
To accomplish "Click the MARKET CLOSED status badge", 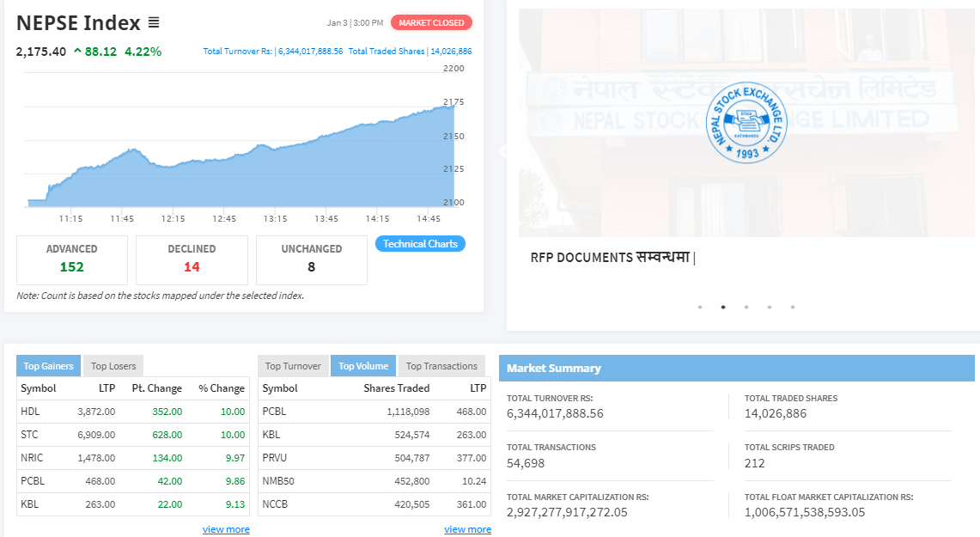I will (x=431, y=22).
